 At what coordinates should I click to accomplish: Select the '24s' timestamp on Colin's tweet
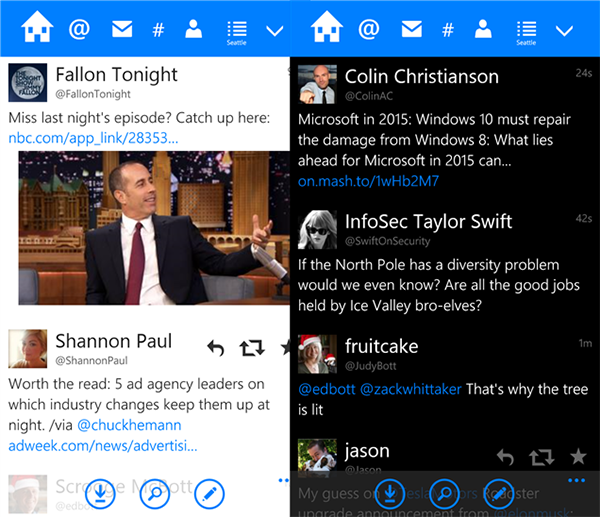pyautogui.click(x=584, y=73)
